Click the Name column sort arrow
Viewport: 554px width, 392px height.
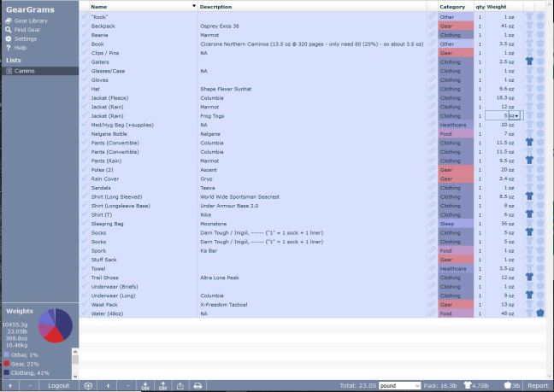tap(194, 6)
